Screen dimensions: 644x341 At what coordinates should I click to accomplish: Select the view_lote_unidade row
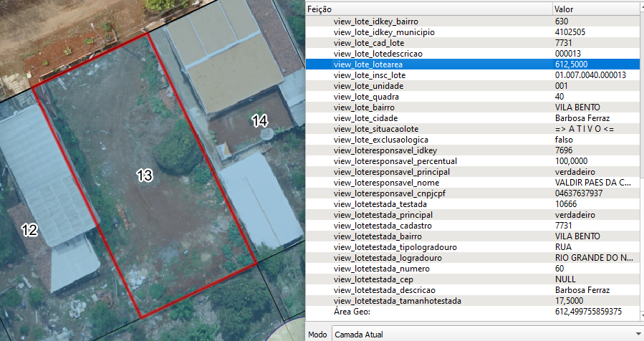(473, 86)
